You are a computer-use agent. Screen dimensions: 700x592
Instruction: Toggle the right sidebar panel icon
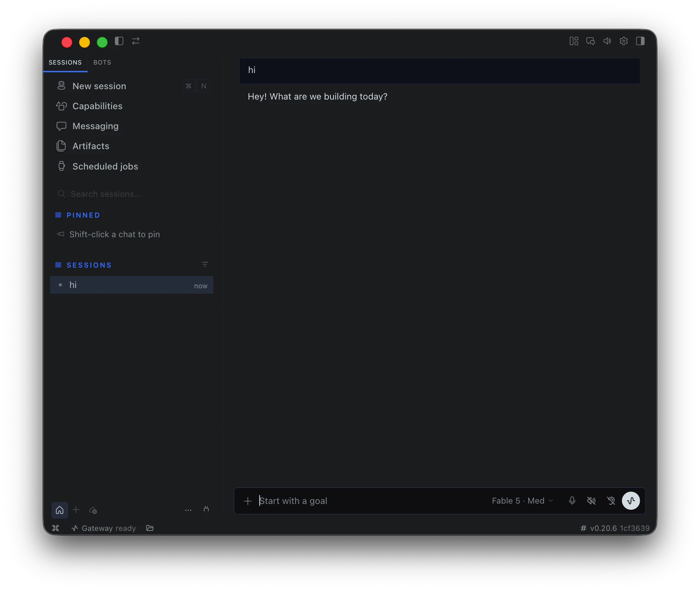(640, 41)
